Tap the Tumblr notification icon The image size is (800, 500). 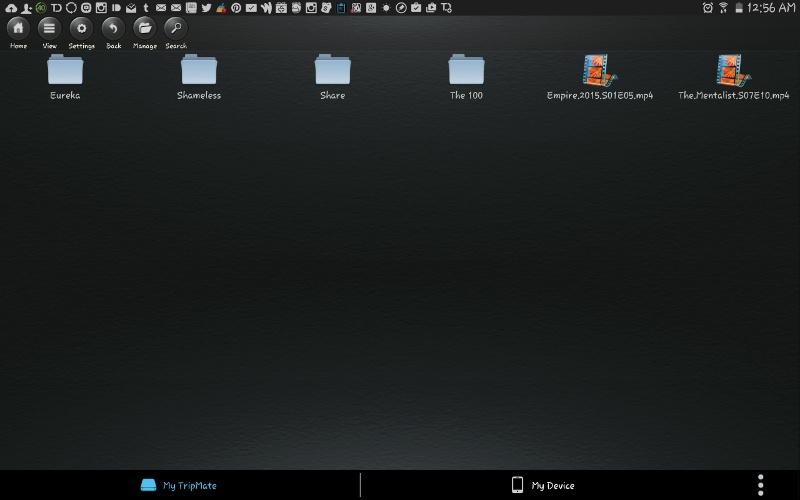point(146,8)
